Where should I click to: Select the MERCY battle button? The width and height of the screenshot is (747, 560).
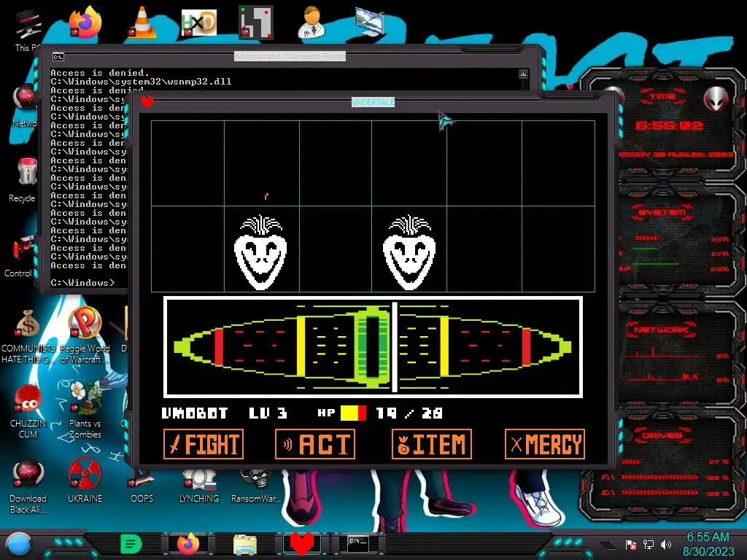click(544, 444)
